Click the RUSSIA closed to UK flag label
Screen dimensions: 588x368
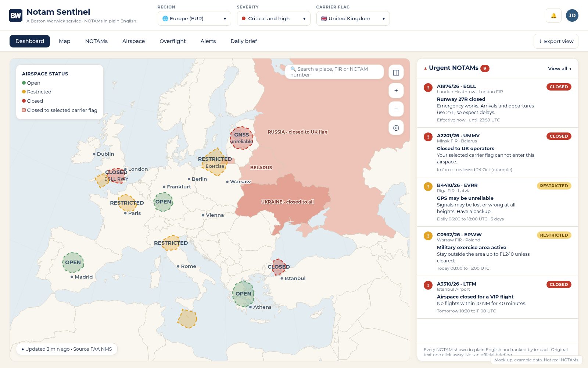click(x=297, y=132)
